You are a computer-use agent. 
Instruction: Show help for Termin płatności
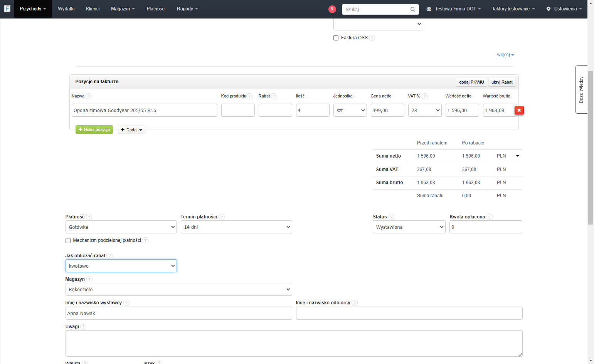point(222,217)
